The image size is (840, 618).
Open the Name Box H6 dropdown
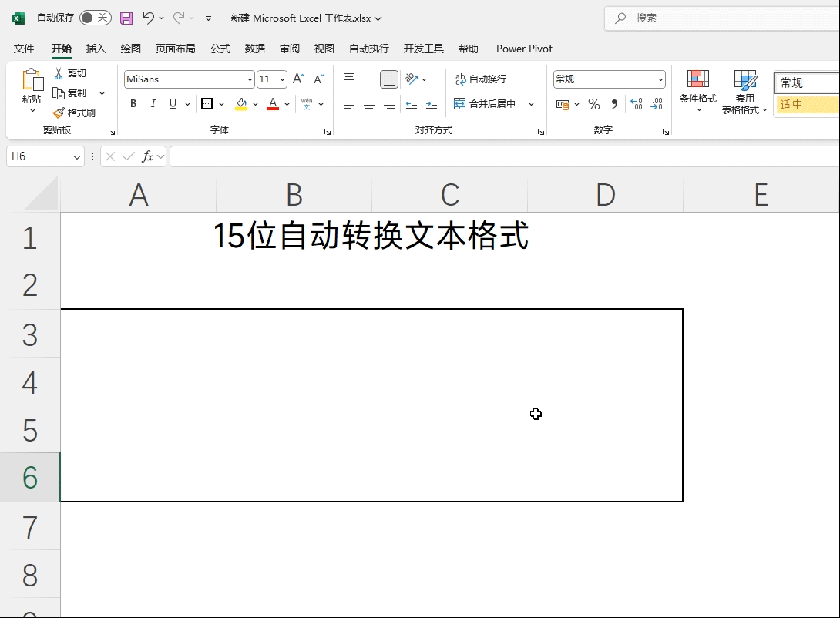coord(76,156)
